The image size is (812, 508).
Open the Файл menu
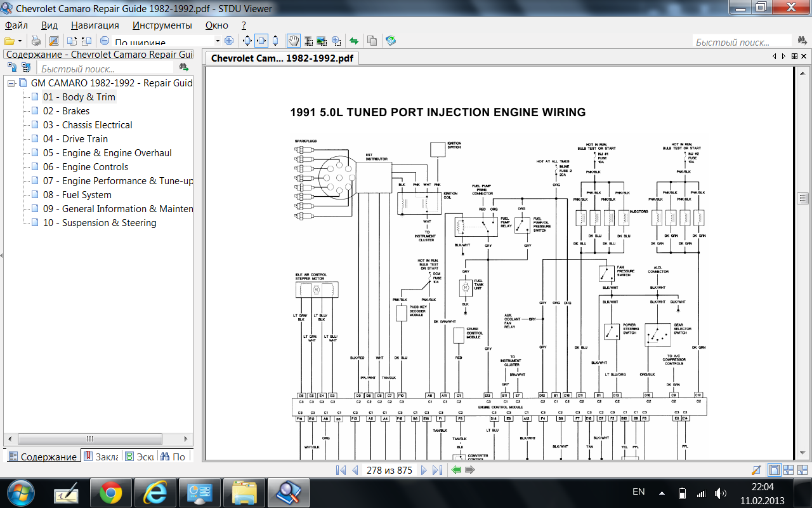click(16, 25)
